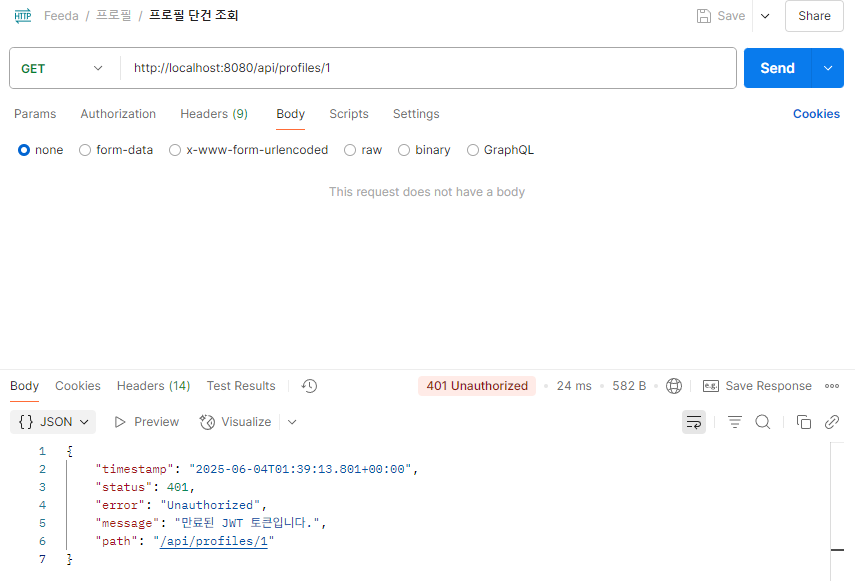Click the Save Response example icon

tap(711, 386)
